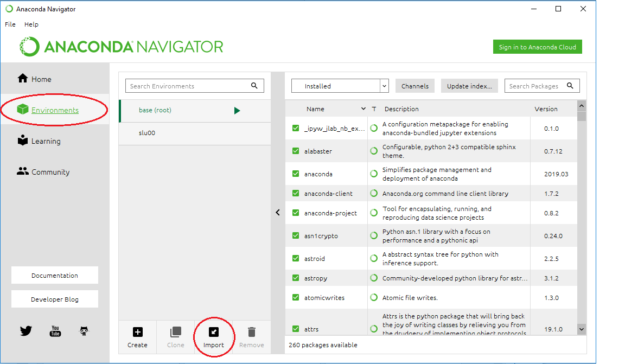This screenshot has height=364, width=625.
Task: Open the Developer Blog link
Action: (x=55, y=299)
